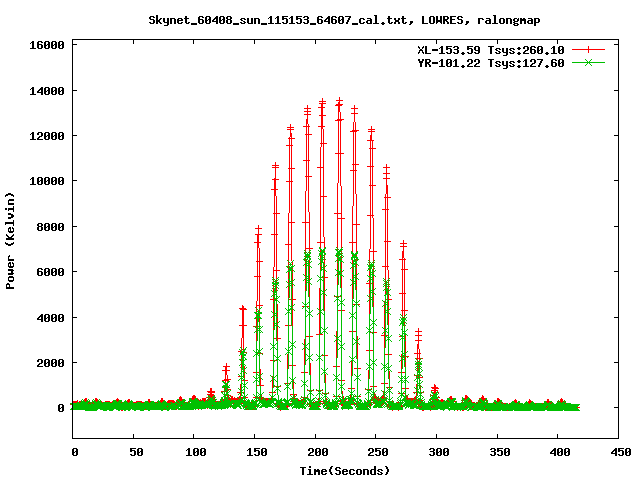Image resolution: width=640 pixels, height=480 pixels.
Task: Click x-axis tick label 300
Action: (x=439, y=452)
